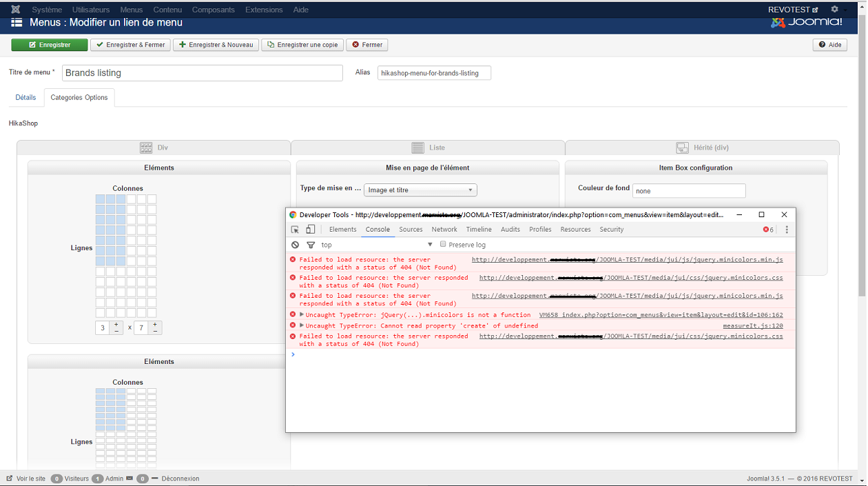Click the 'Item Box configuration' panel header
Viewport: 868px width, 486px height.
click(x=696, y=168)
